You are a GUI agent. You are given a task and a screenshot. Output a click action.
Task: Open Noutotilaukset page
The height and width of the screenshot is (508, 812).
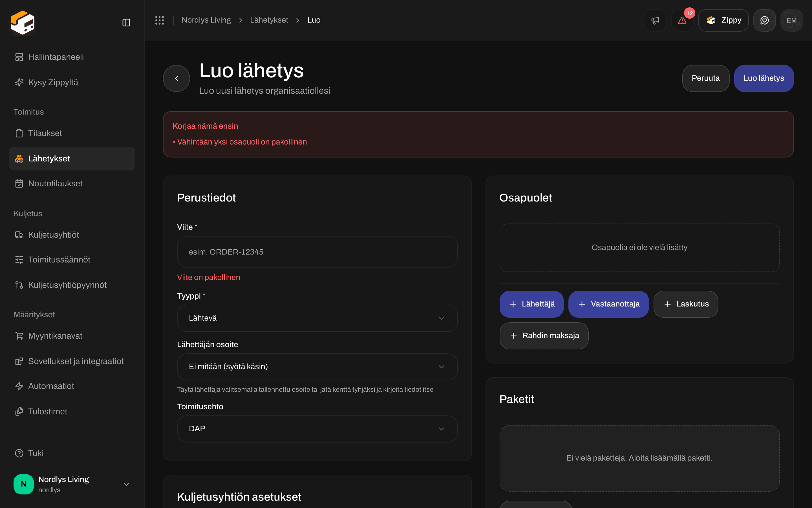click(72, 183)
